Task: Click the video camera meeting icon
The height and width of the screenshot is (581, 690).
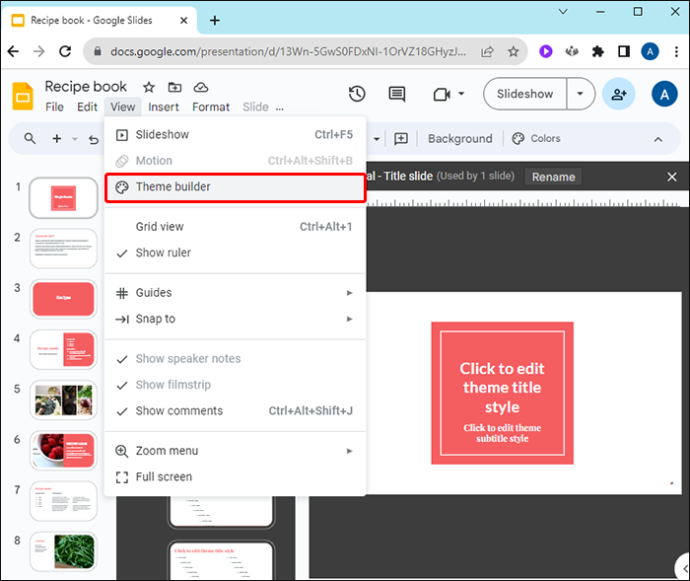Action: point(441,94)
